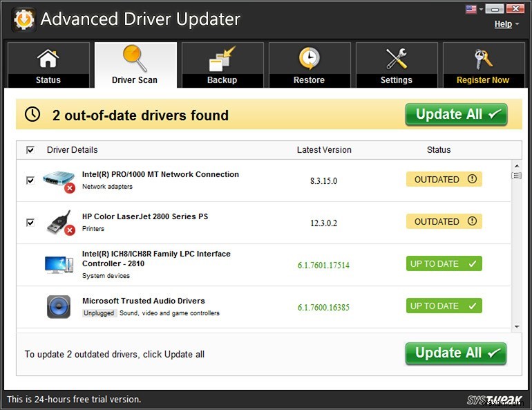Click OUTDATED status for Intel PRO/1000
The image size is (532, 410).
pos(444,179)
